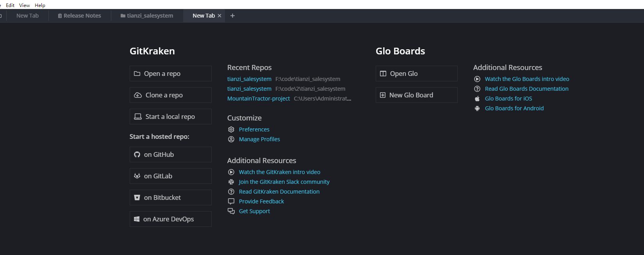The height and width of the screenshot is (255, 644).
Task: Click the Azure DevOps windows icon
Action: 137,219
